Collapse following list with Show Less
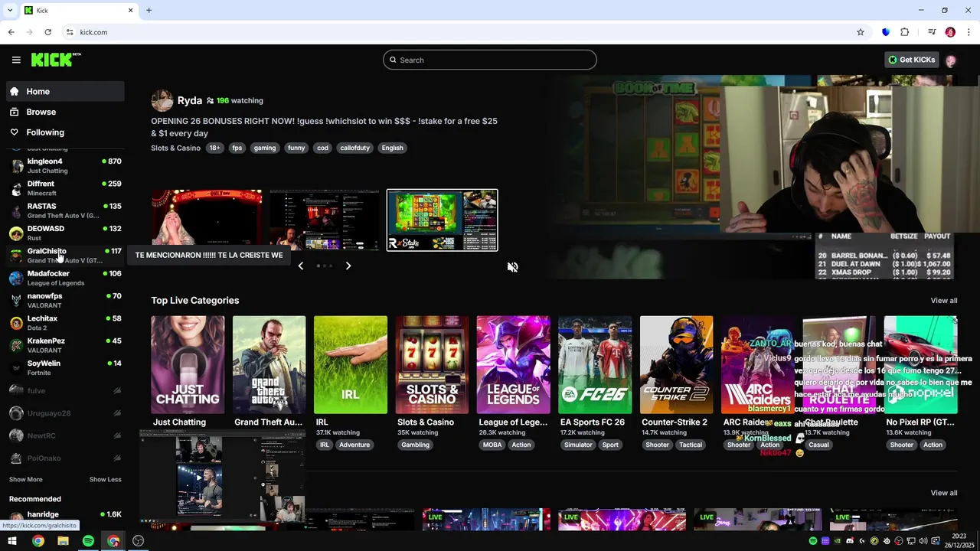The width and height of the screenshot is (980, 551). (106, 479)
